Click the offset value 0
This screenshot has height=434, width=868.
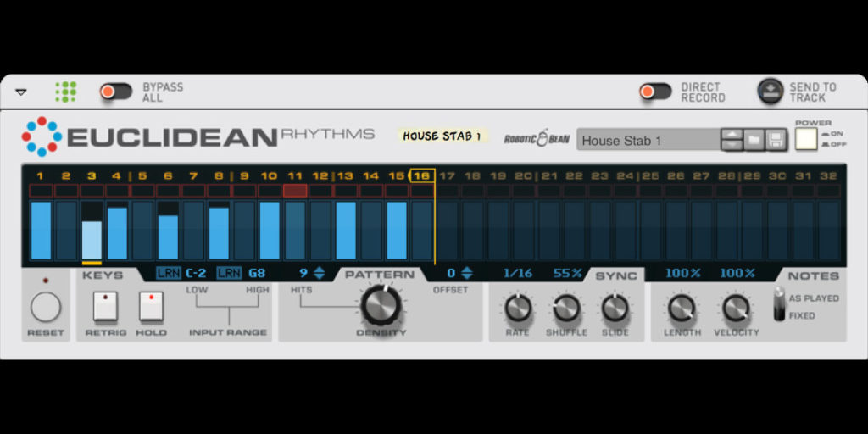pyautogui.click(x=451, y=273)
